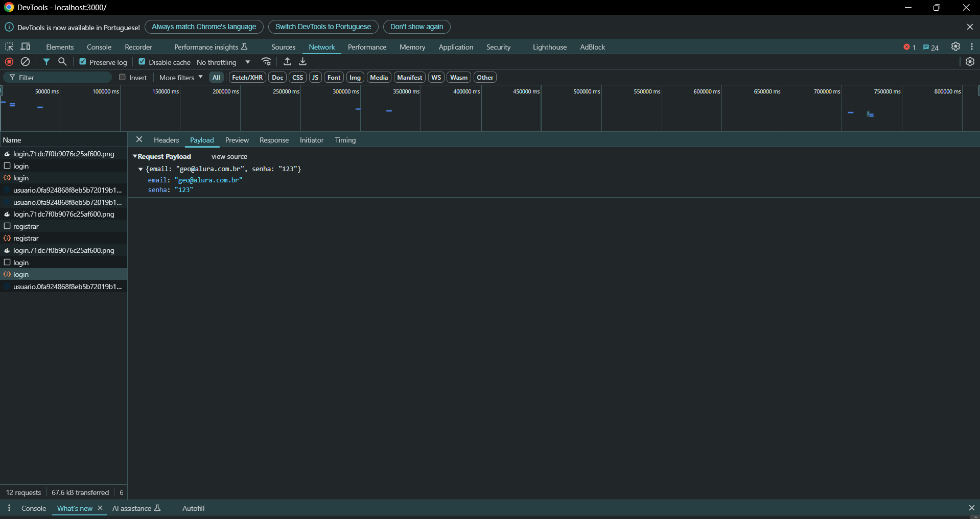Click the export HAR download icon
This screenshot has width=980, height=519.
coord(303,62)
